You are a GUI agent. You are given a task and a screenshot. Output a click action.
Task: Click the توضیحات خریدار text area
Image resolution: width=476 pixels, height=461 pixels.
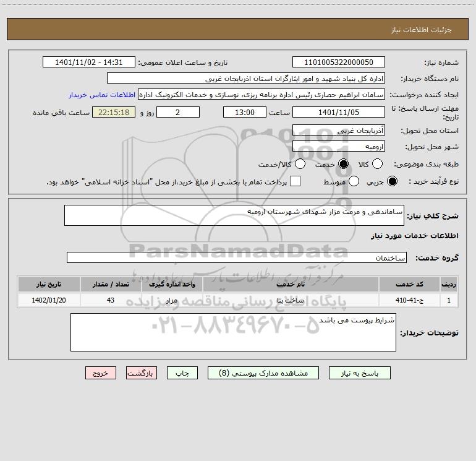coord(233,332)
